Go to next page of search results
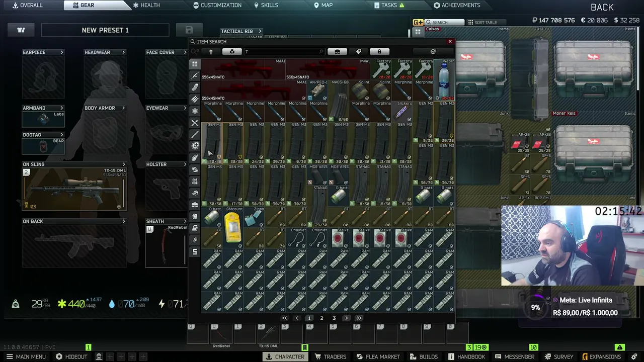This screenshot has width=644, height=362. [x=346, y=318]
